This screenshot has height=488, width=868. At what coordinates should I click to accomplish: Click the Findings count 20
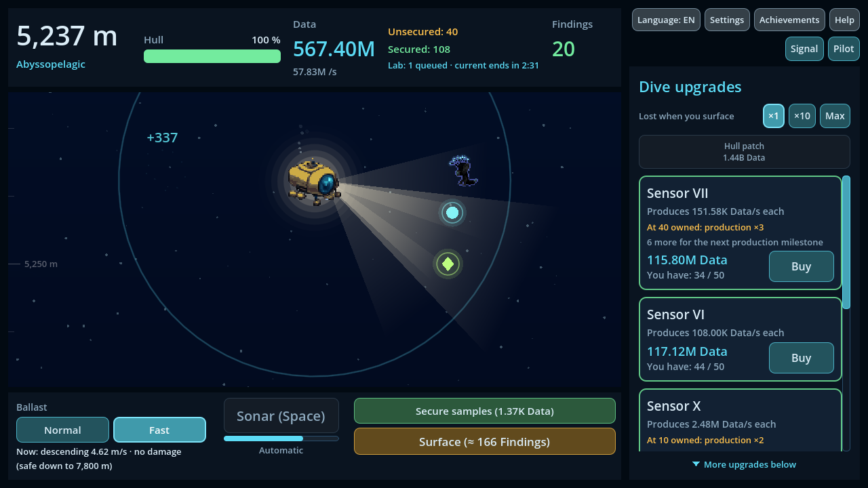(x=564, y=49)
